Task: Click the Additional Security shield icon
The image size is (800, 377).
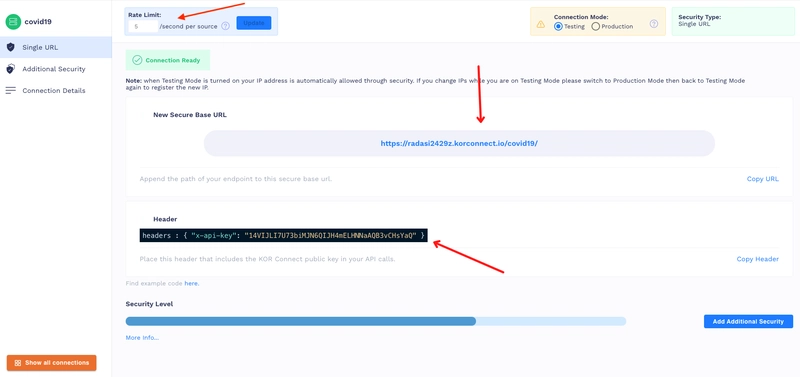Action: (x=10, y=69)
